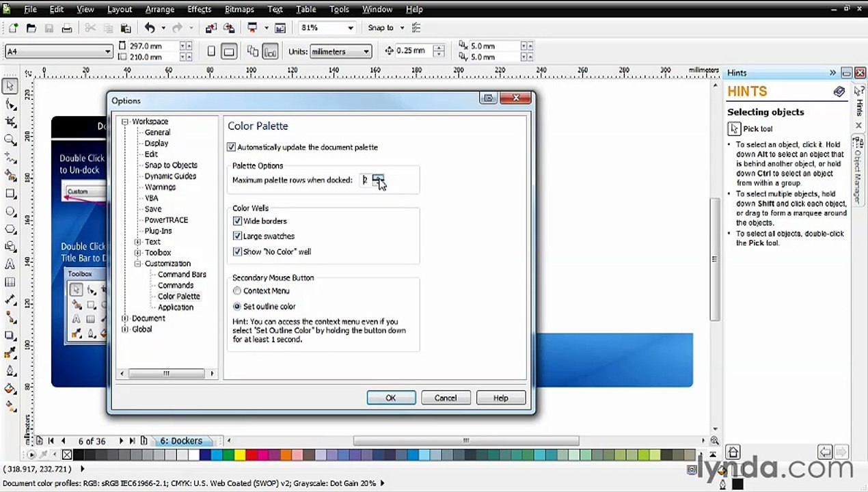868x492 pixels.
Task: Select the Context Menu radio button
Action: click(237, 291)
